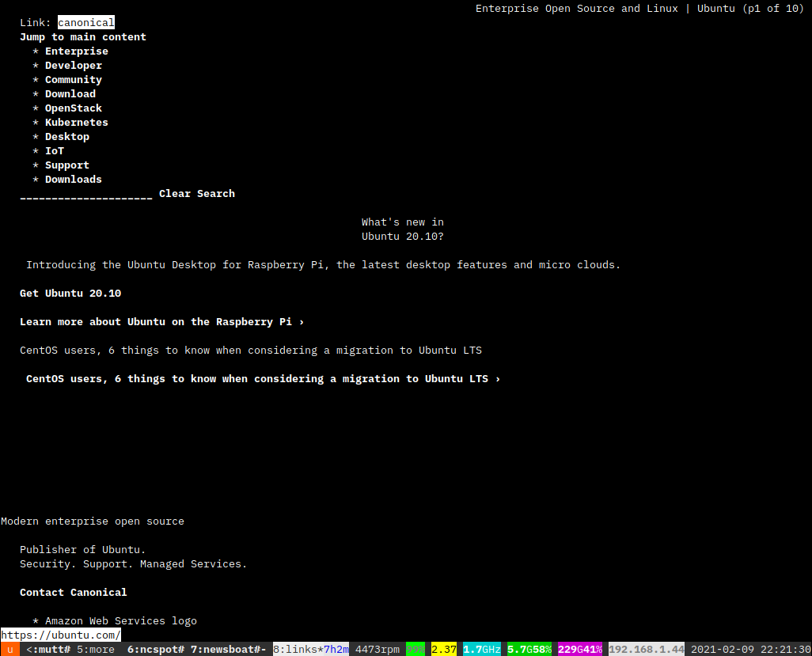Click the 229G41% disk usage indicator
Image resolution: width=812 pixels, height=656 pixels.
click(x=580, y=649)
